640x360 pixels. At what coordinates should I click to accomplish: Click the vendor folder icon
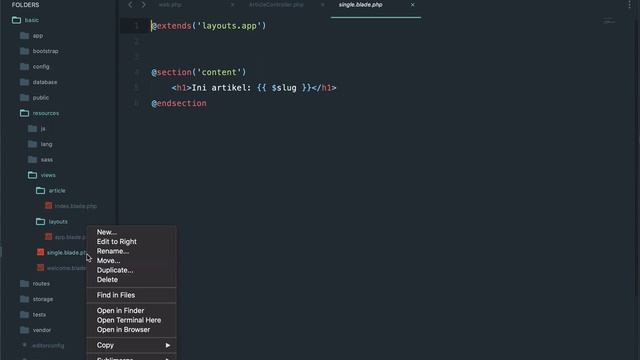point(24,330)
